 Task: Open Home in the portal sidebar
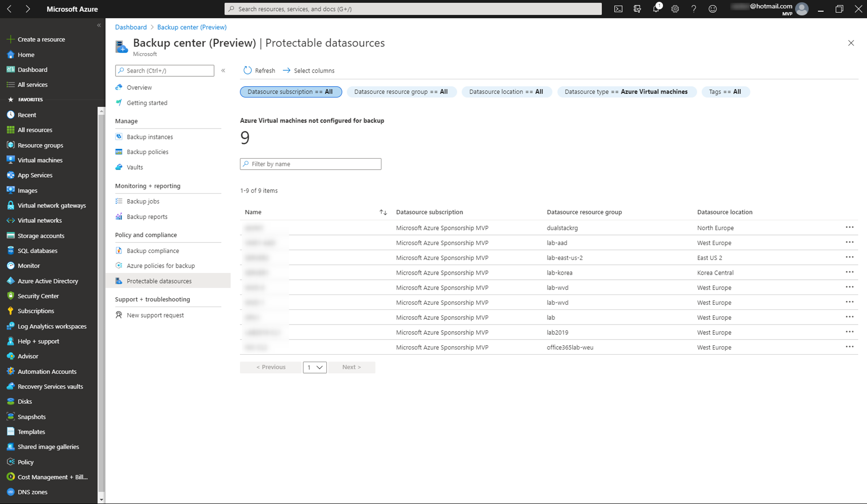tap(26, 55)
